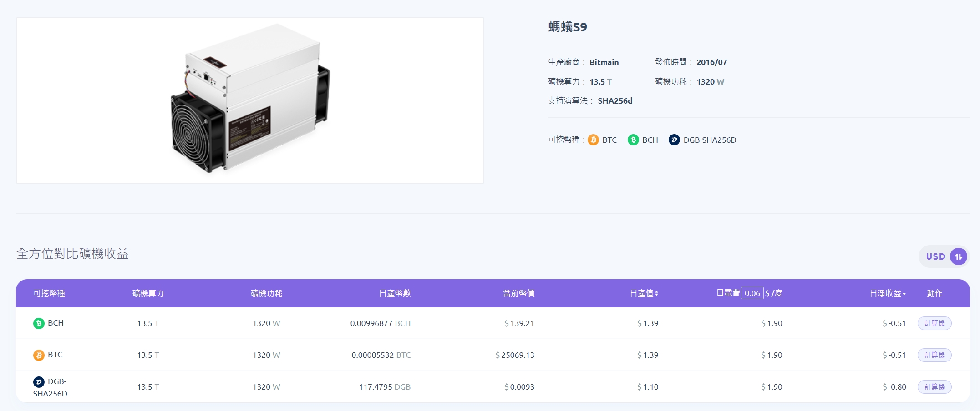Sort table by 日產值 column

coord(644,294)
